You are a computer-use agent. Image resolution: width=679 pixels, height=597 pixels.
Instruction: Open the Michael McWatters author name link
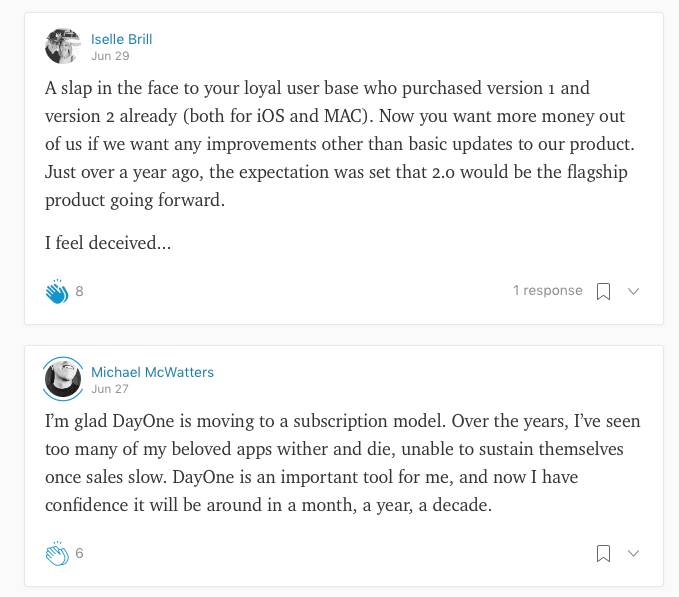(x=152, y=372)
